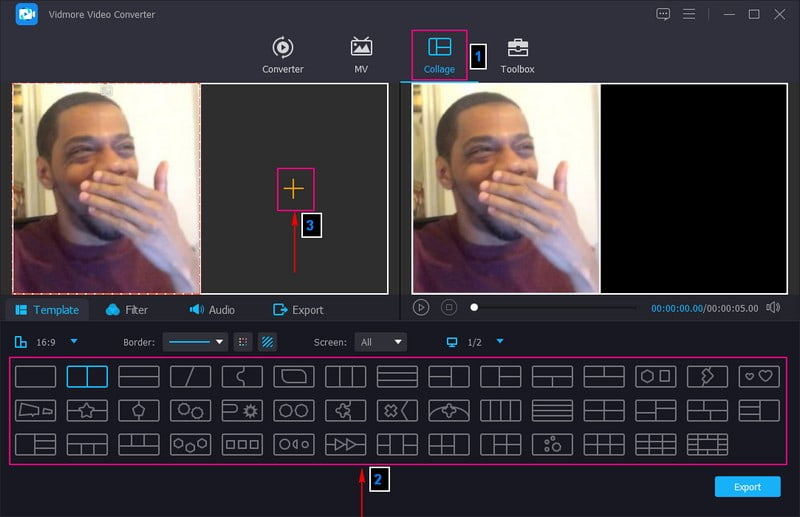Click the plus icon to add video
Screen dimensions: 800x517
(x=294, y=188)
